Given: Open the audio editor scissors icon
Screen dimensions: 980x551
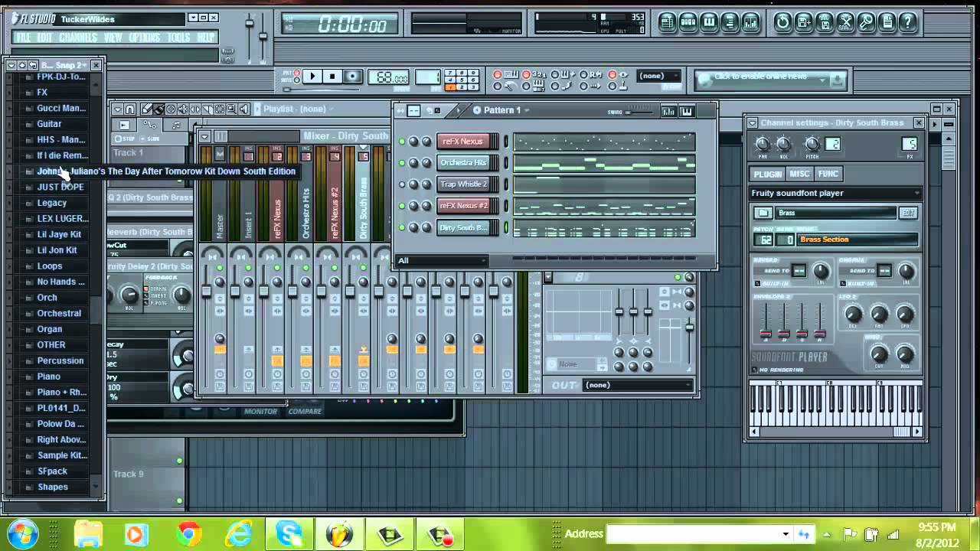Looking at the screenshot, I should [845, 22].
